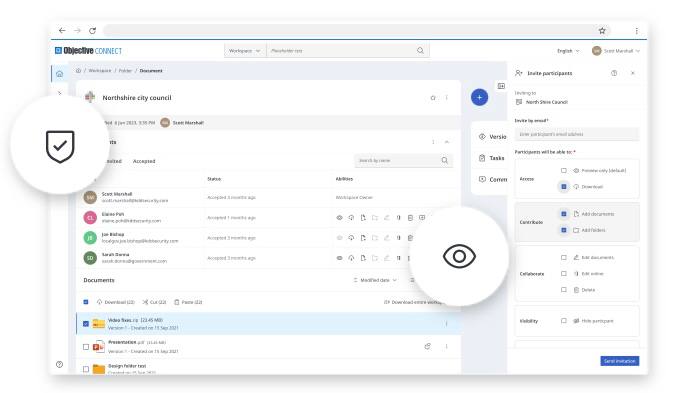Open the Modified date sort dropdown

(x=375, y=280)
